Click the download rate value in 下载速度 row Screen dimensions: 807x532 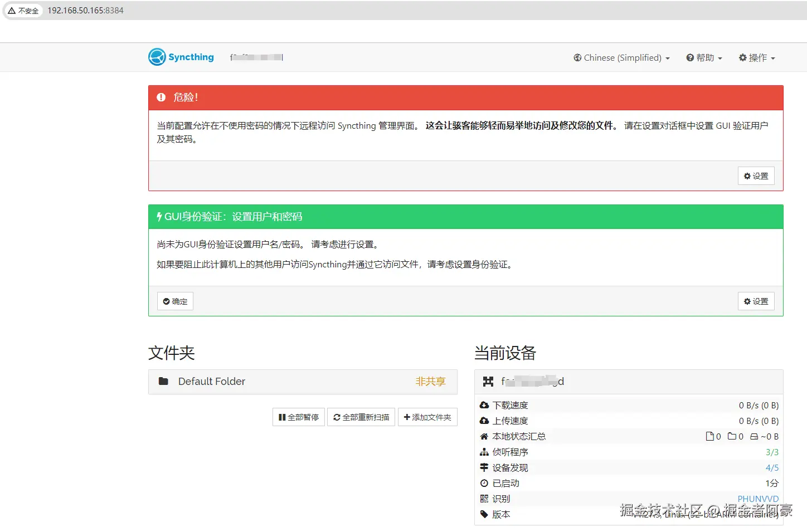pyautogui.click(x=759, y=405)
